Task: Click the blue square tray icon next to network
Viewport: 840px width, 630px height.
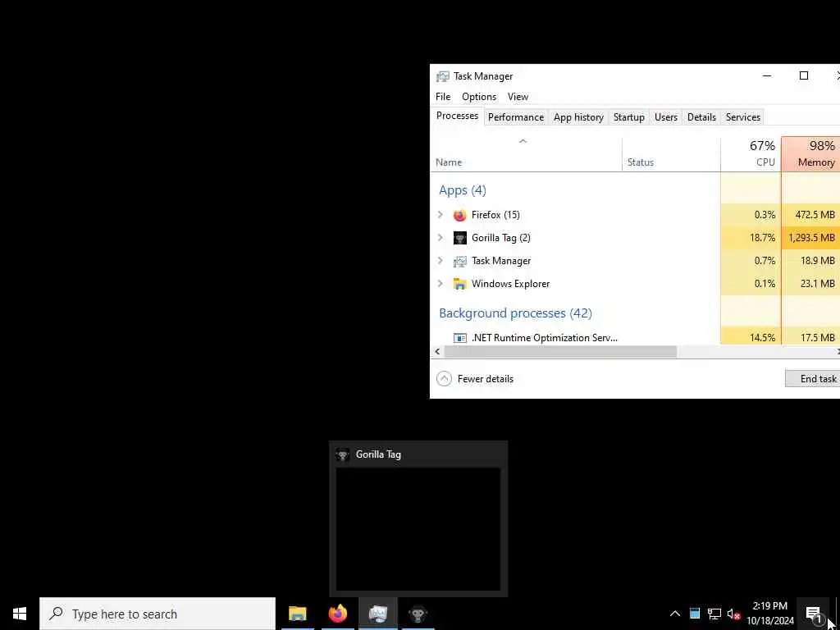Action: click(x=695, y=614)
